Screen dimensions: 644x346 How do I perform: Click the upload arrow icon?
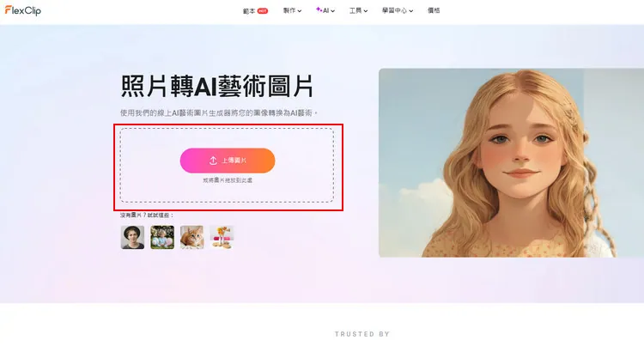[213, 161]
